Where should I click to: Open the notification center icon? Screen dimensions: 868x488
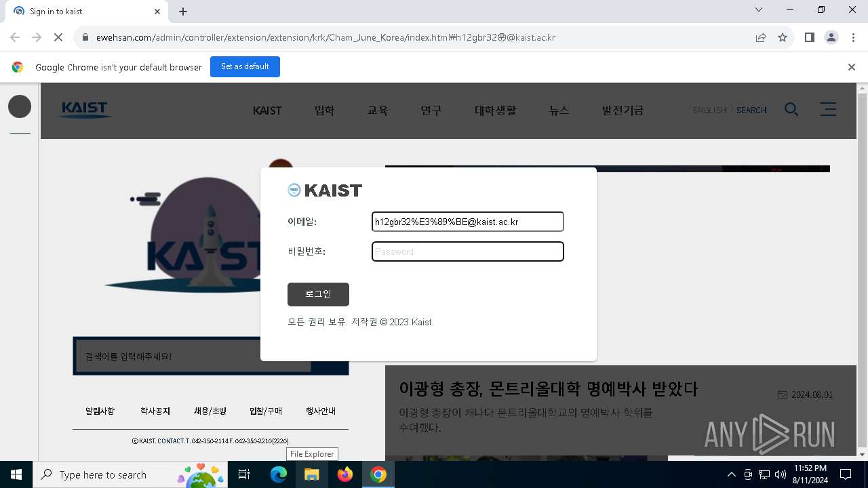[846, 474]
